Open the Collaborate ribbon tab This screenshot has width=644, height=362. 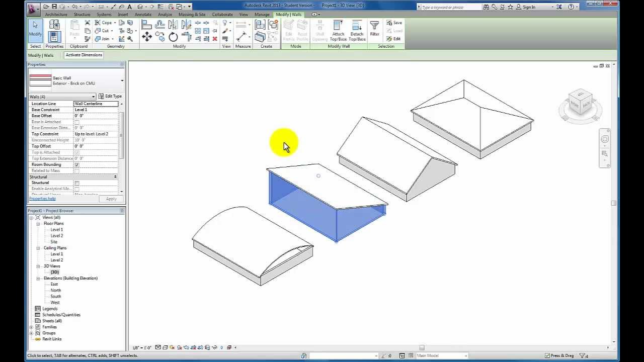point(222,15)
